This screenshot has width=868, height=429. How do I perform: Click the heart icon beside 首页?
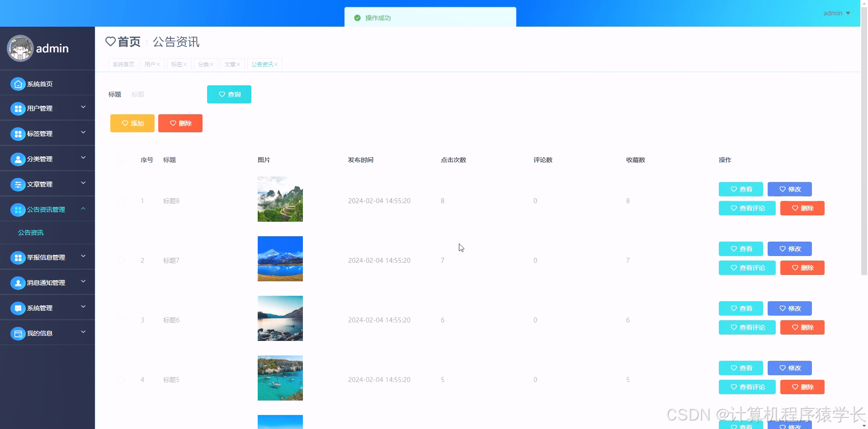point(110,42)
